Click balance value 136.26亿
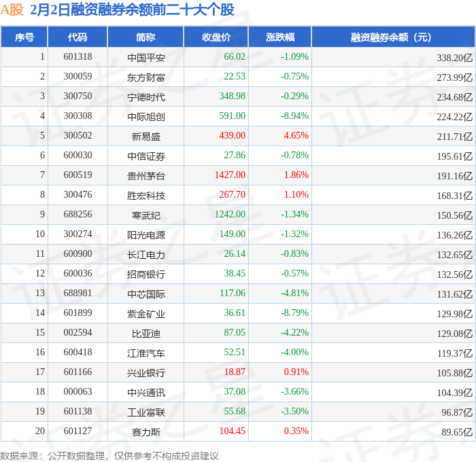Screen dimensions: 476x462 click(454, 235)
